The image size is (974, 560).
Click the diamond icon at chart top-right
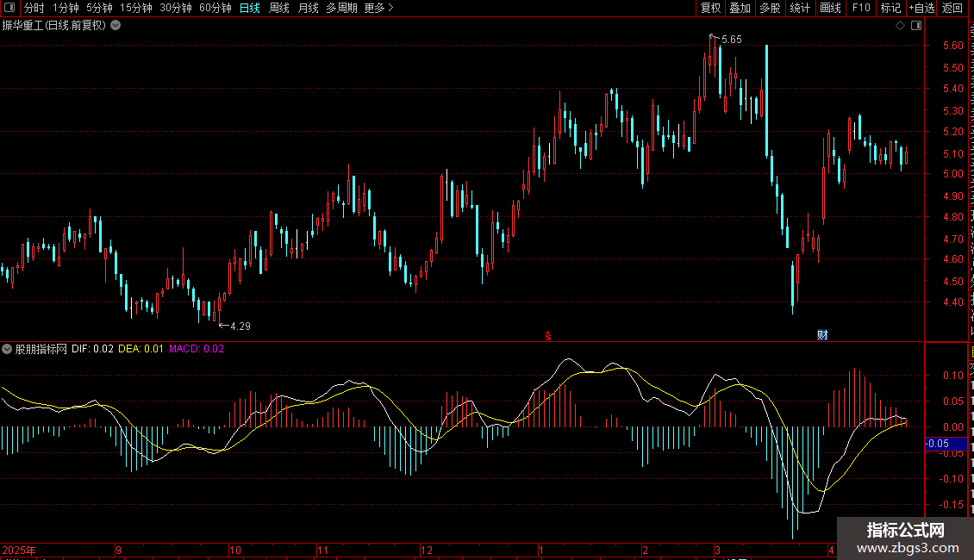click(x=900, y=26)
